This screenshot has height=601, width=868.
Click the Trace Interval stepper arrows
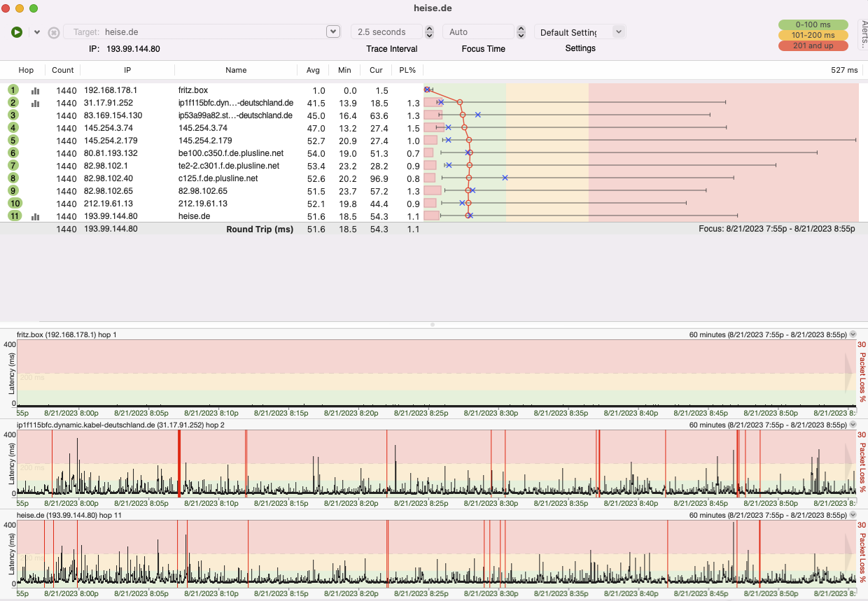[430, 32]
